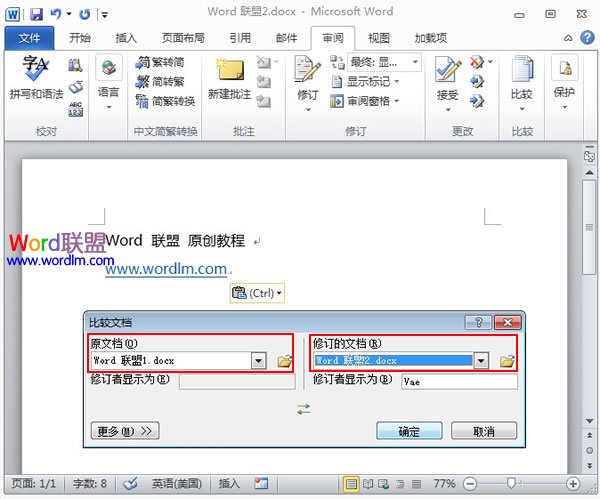Open Simplified-Traditional conversion (简繁转换)
This screenshot has height=499, width=600.
coord(165,101)
